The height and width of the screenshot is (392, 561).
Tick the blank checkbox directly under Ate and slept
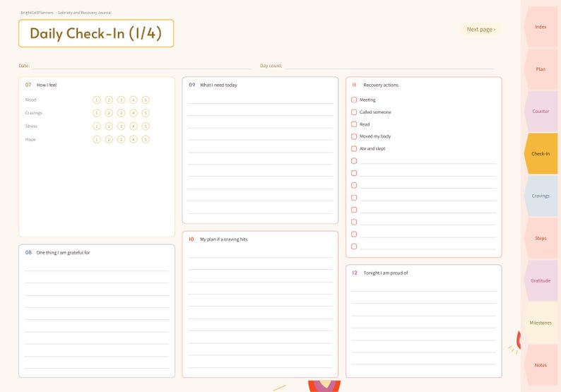pos(354,161)
